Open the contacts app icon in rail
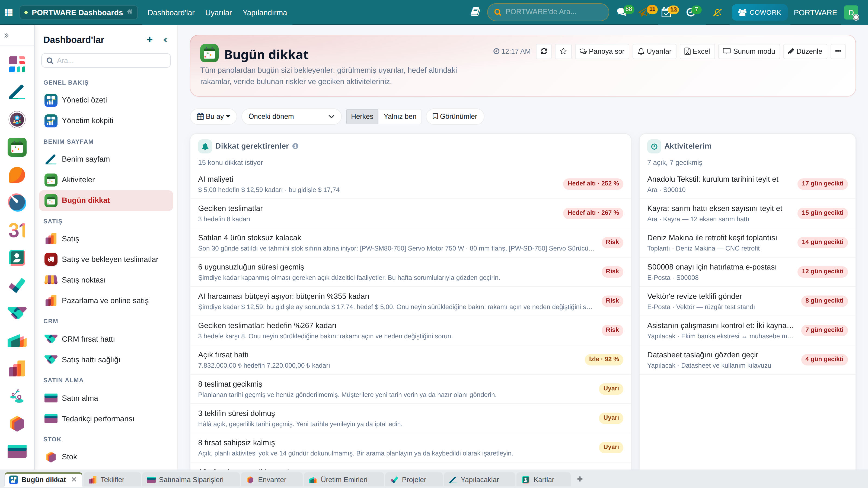Image resolution: width=868 pixels, height=488 pixels. pos(17,258)
